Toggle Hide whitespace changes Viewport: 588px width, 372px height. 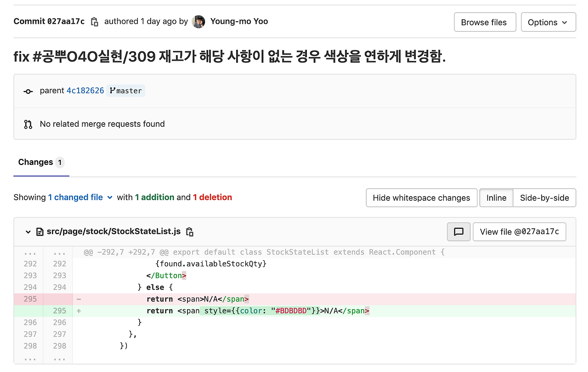[x=421, y=198]
